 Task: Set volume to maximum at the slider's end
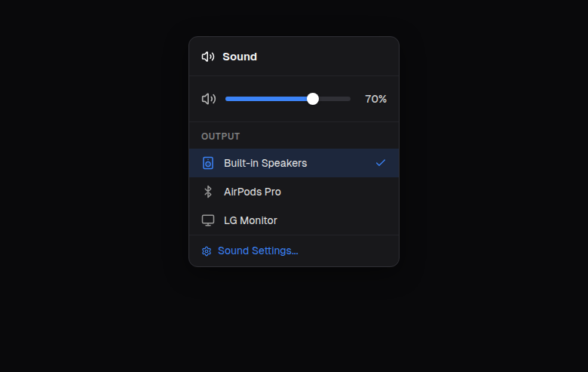pyautogui.click(x=350, y=99)
